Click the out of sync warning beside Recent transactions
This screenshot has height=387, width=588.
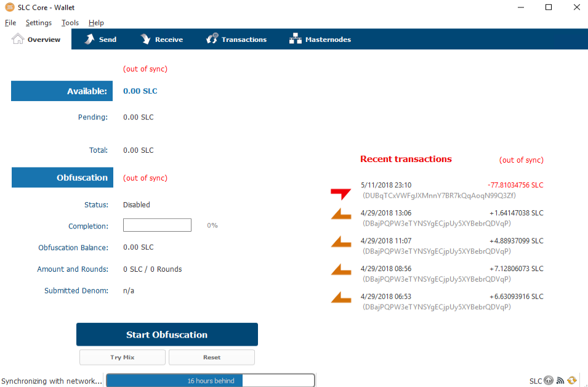(x=522, y=160)
